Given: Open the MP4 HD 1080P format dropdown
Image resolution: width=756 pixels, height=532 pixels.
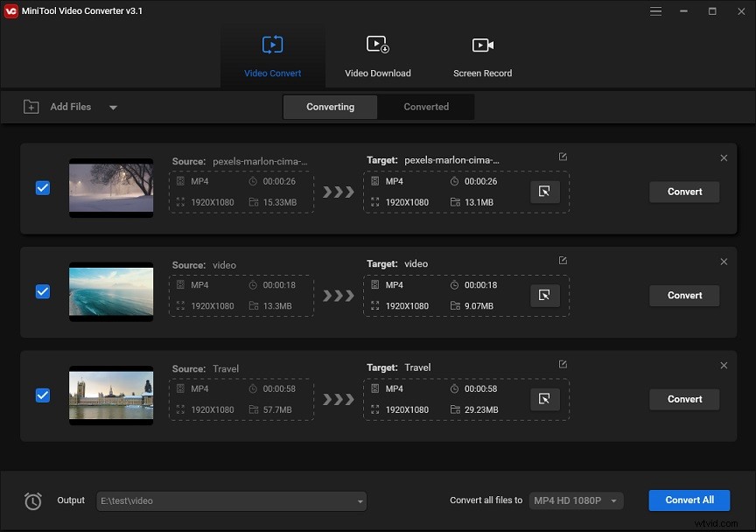Looking at the screenshot, I should (x=576, y=500).
